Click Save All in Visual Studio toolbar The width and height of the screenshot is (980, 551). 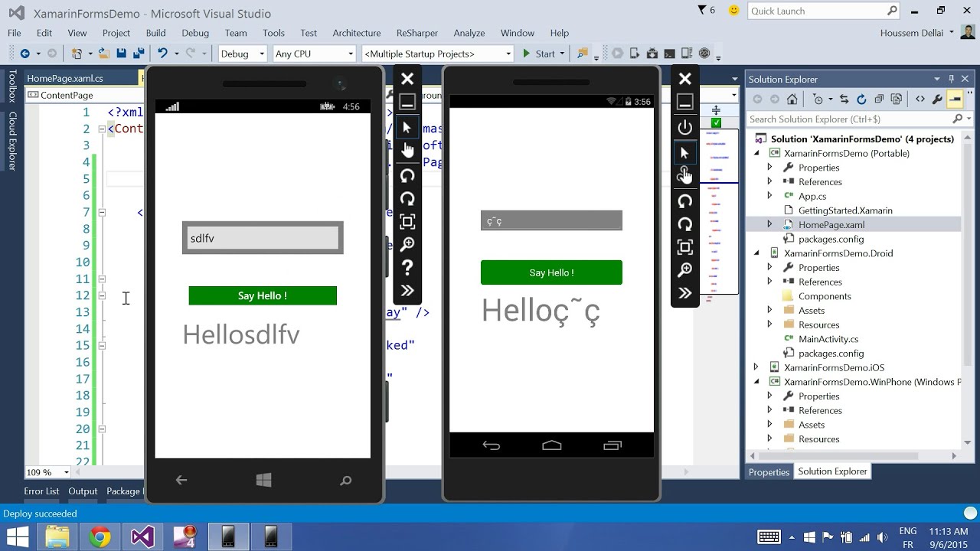pyautogui.click(x=139, y=54)
